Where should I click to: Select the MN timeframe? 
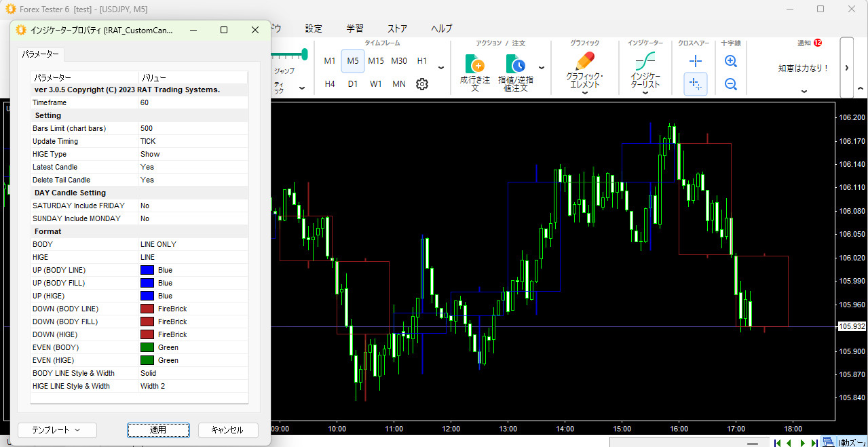[399, 84]
